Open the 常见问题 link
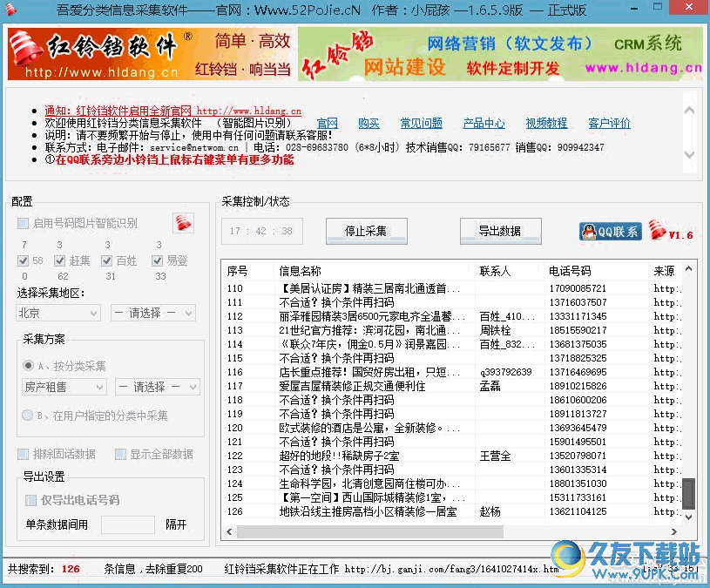This screenshot has height=588, width=710. pos(421,123)
